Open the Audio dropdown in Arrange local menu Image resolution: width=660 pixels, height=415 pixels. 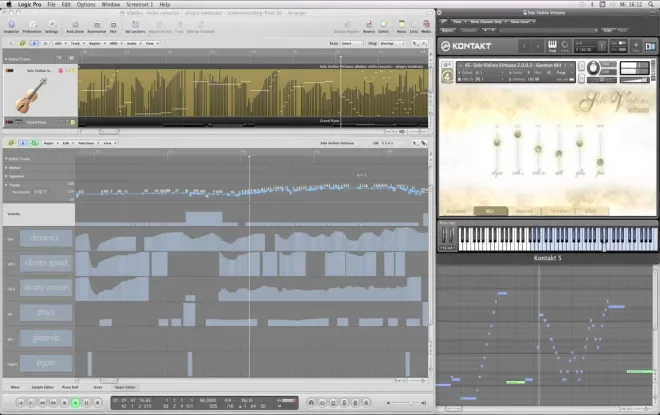pyautogui.click(x=133, y=43)
